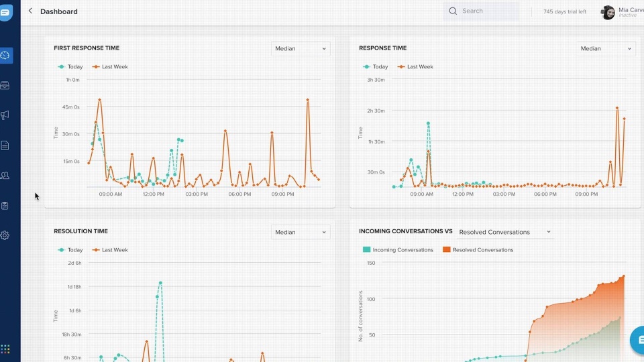Click the RESPONSE TIME chart title

[383, 48]
